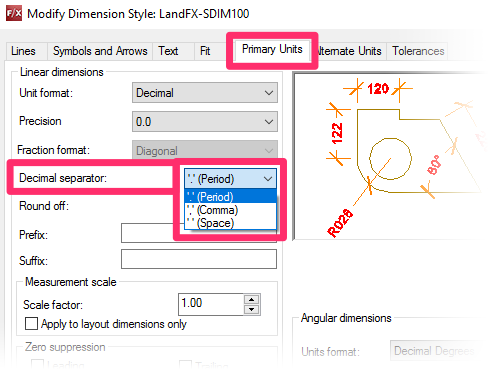Click the disabled Fraction format dropdown
Screen dimensions: 491x376
pos(205,150)
